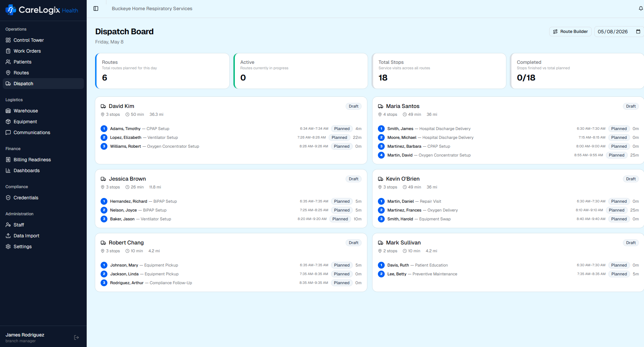Screen dimensions: 644x347
Task: Click Planned status for Martin, David stop
Action: pyautogui.click(x=616, y=155)
